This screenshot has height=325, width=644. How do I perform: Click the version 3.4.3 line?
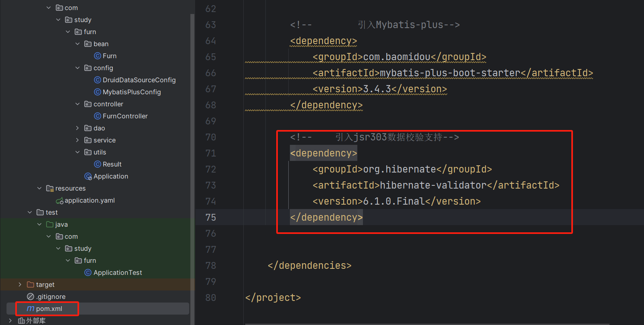coord(380,89)
